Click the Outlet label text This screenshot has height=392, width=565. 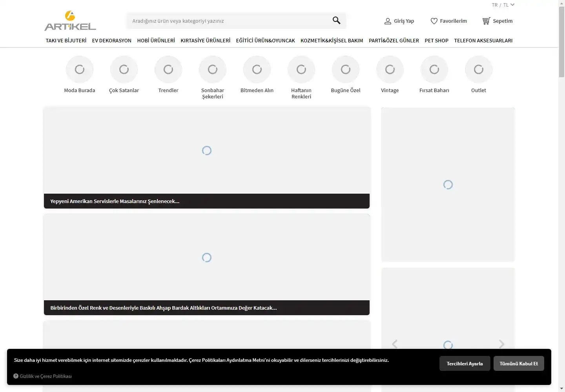(479, 90)
